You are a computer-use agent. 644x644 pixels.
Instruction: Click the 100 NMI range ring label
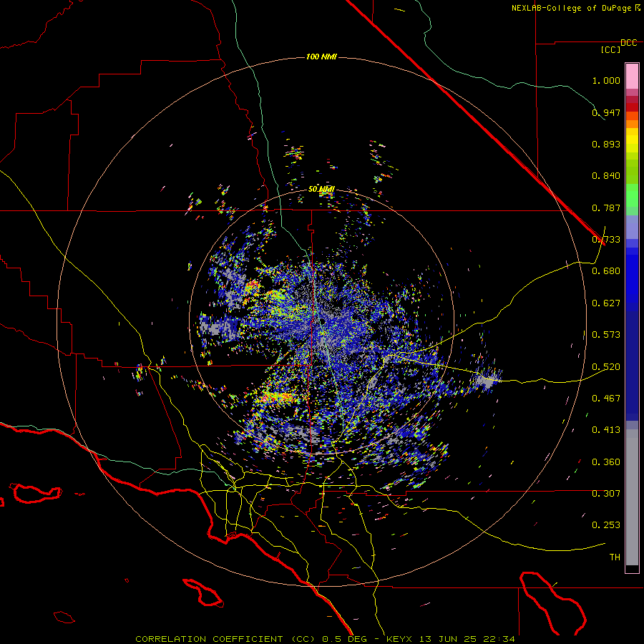pos(321,57)
